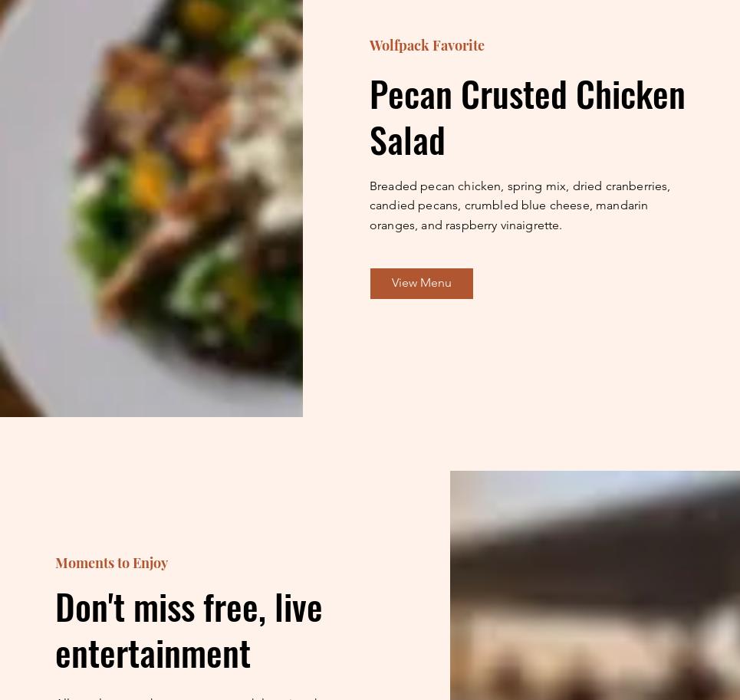Select the Wolfpack Favorite label

pos(426,45)
